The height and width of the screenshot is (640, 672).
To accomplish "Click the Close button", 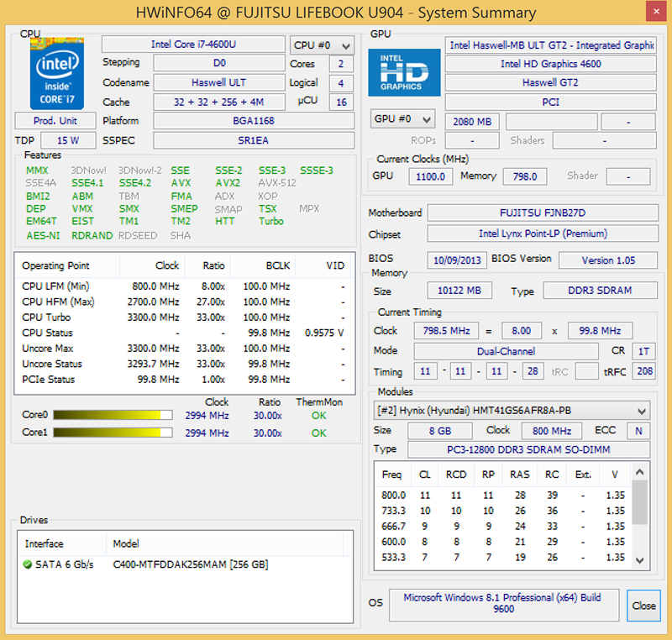I will pos(643,606).
